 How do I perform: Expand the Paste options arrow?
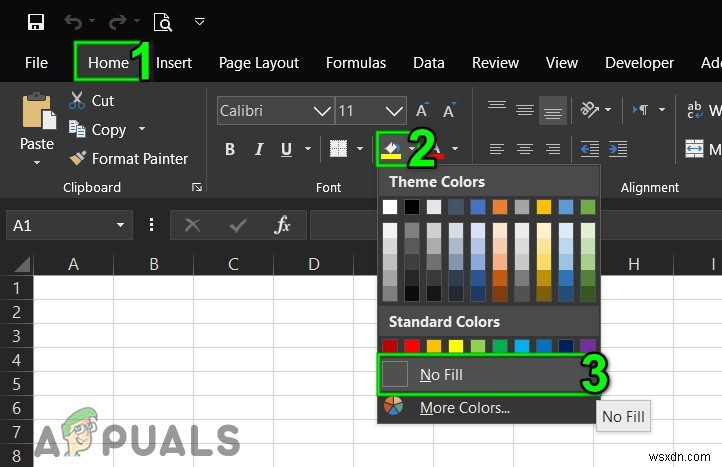pyautogui.click(x=37, y=163)
